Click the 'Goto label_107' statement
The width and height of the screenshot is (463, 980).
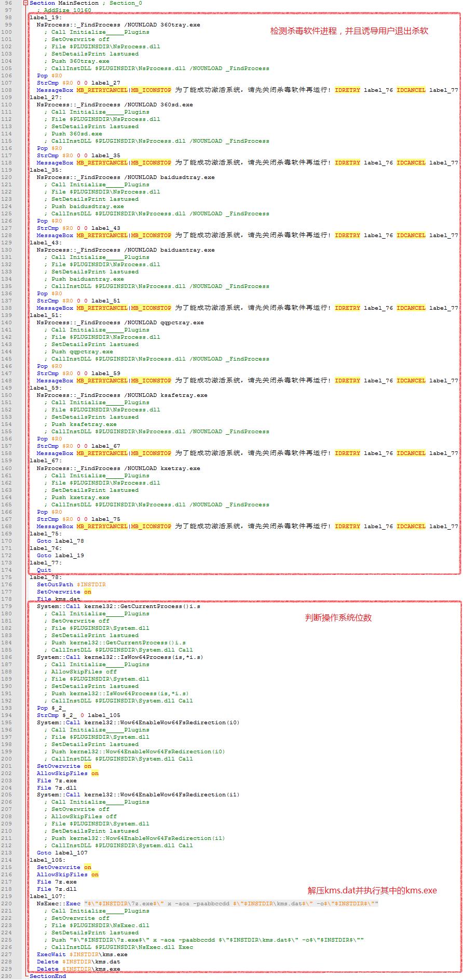click(62, 853)
